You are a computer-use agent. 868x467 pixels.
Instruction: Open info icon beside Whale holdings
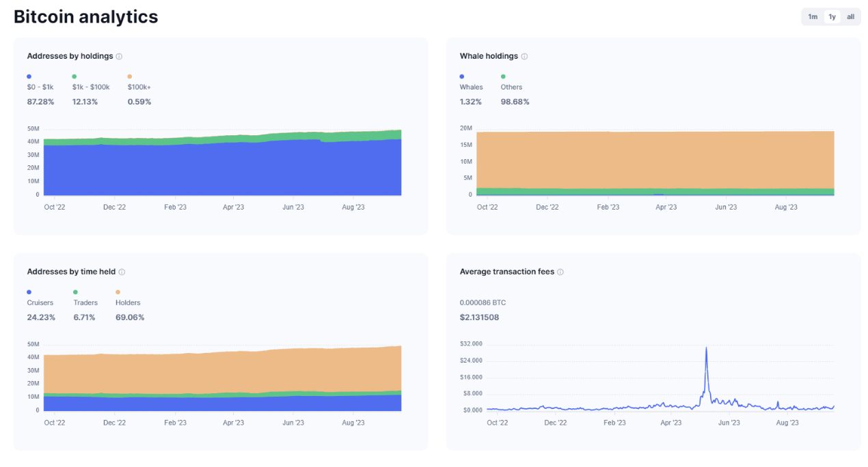click(524, 57)
